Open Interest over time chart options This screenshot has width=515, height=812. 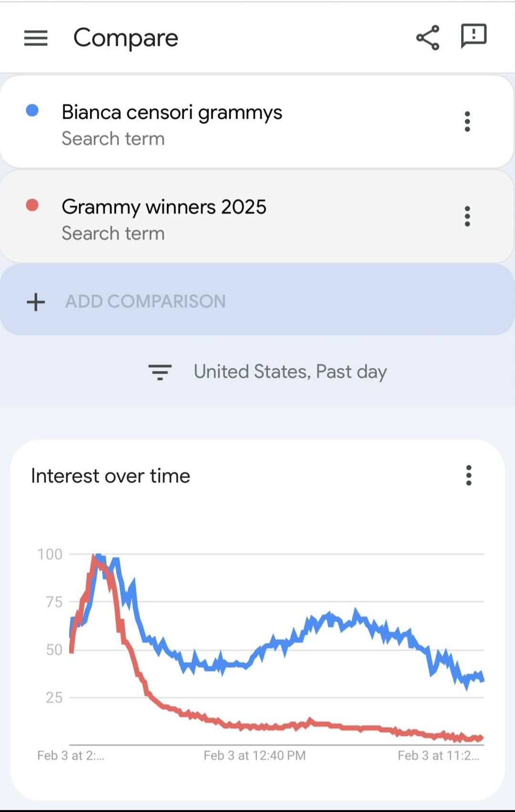[469, 476]
